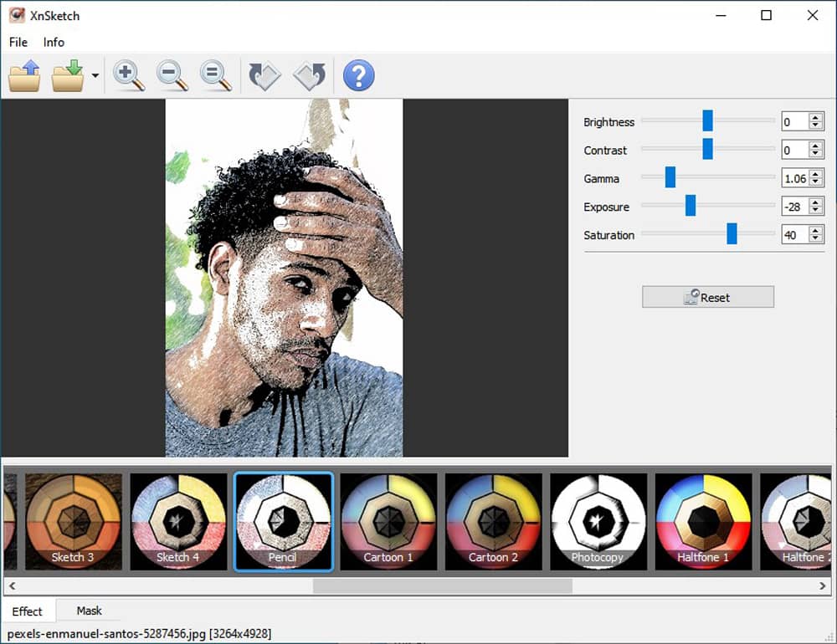837x644 pixels.
Task: Redo the reverted change
Action: point(309,75)
